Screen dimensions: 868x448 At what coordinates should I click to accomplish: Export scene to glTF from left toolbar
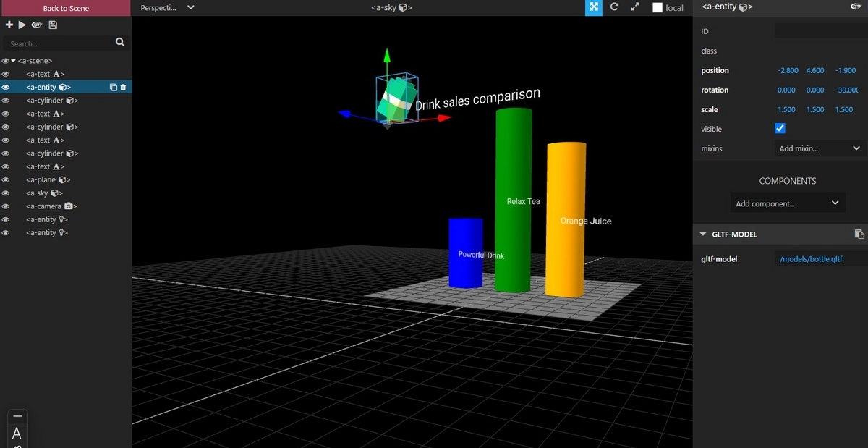coord(37,25)
